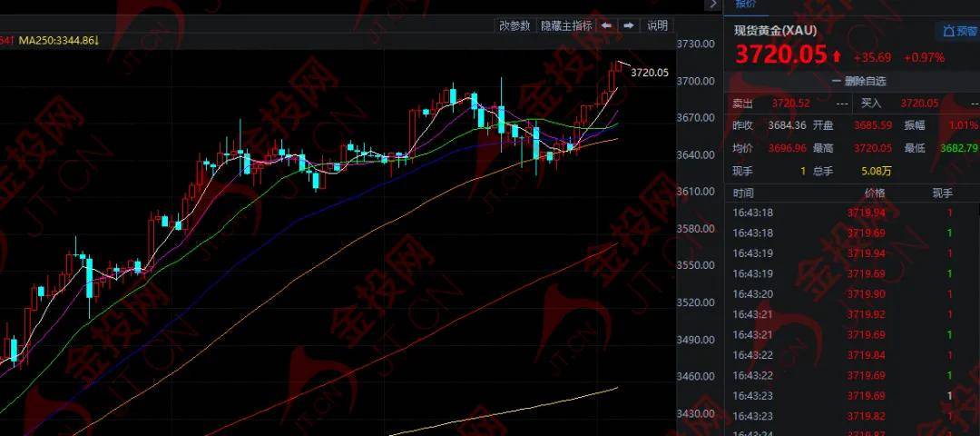Click the 3520.00 price axis label
980x436 pixels.
[x=696, y=302]
